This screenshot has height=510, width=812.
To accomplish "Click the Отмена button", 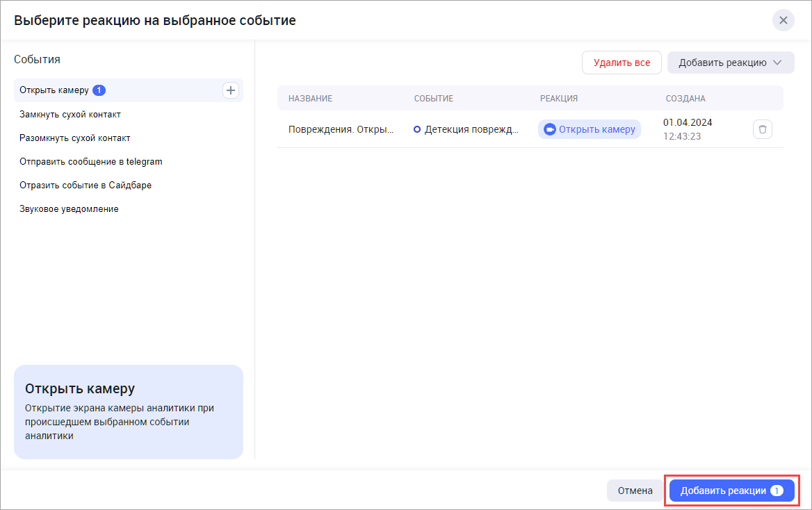I will click(x=635, y=491).
